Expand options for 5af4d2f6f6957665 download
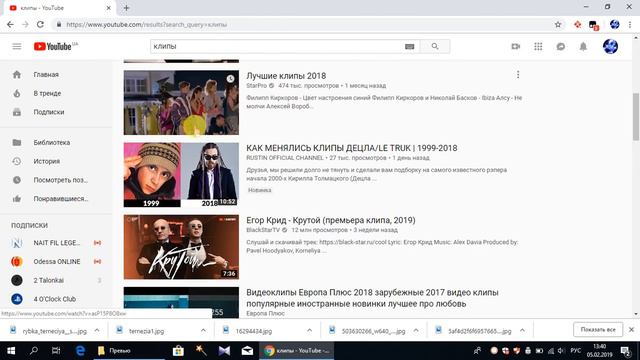 click(x=522, y=330)
